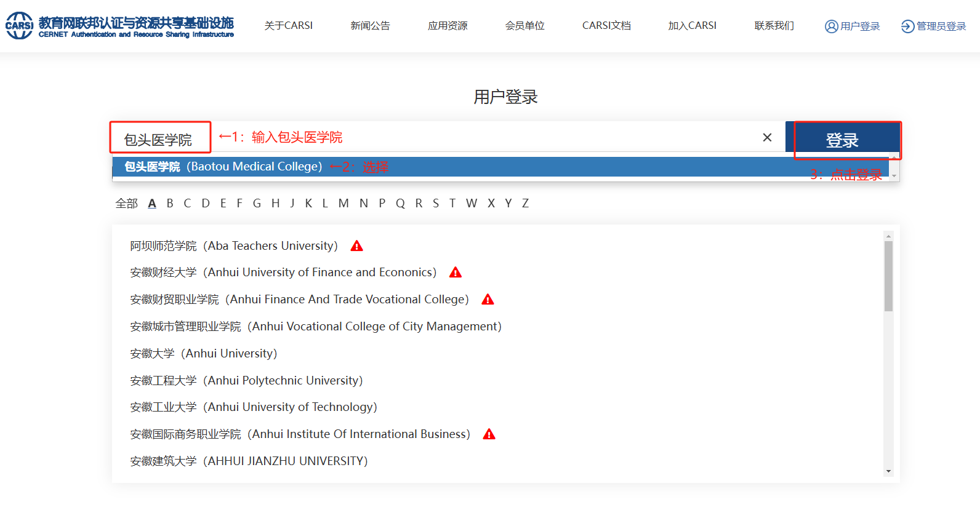Filter institutions by letter B
Screen dimensions: 980x518
(x=170, y=204)
